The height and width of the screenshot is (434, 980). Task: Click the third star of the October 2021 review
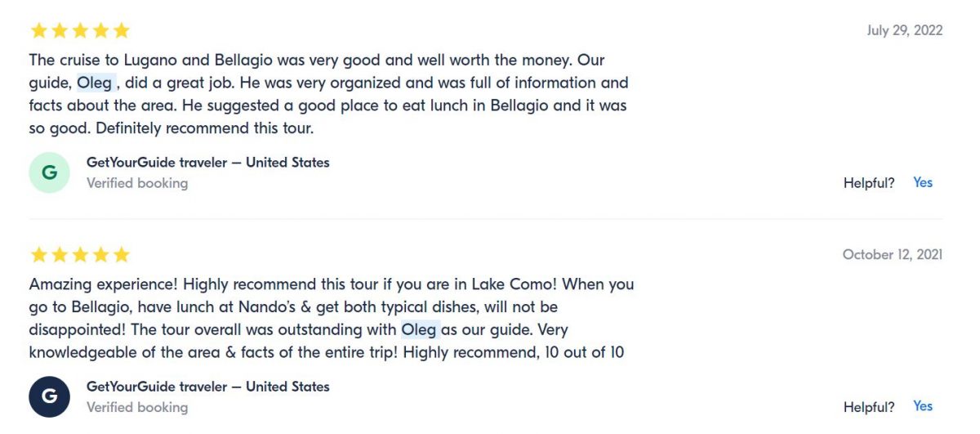pos(80,255)
